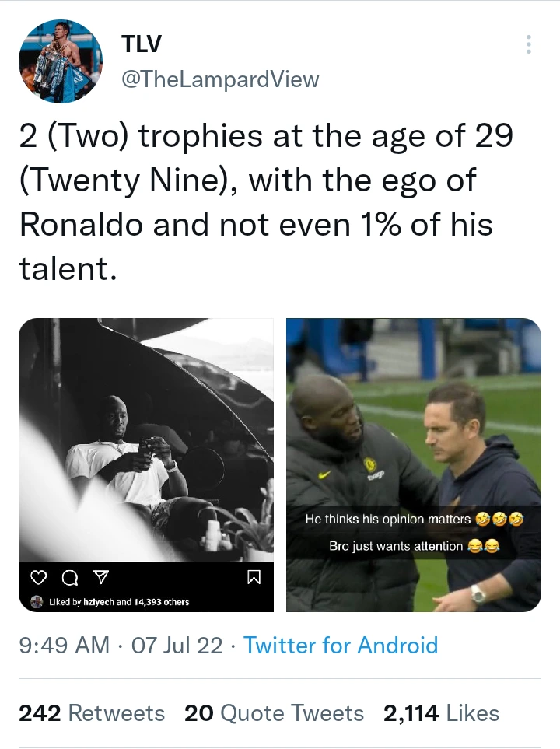View the 20 Quote Tweets
The width and height of the screenshot is (560, 749).
274,713
